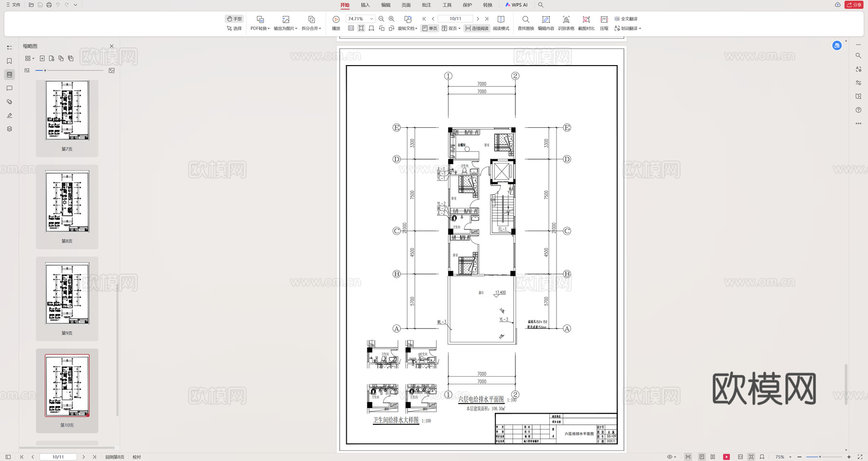Select the 转换 tab
Screen dimensions: 868x461
click(x=488, y=5)
